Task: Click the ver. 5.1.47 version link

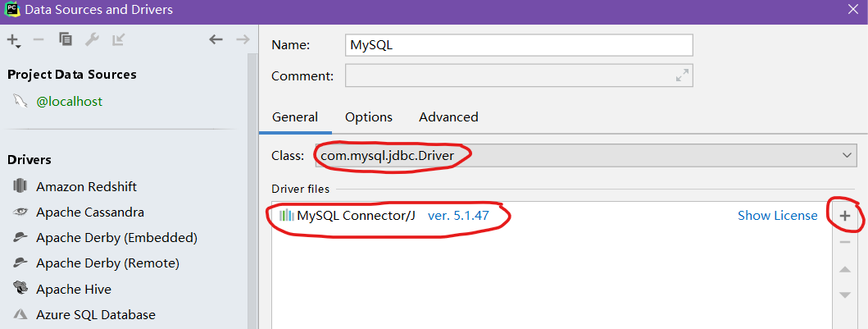Action: (x=458, y=216)
